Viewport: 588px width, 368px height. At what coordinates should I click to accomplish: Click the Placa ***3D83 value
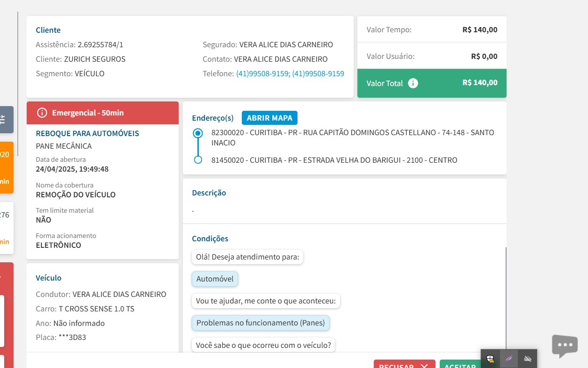coord(72,337)
